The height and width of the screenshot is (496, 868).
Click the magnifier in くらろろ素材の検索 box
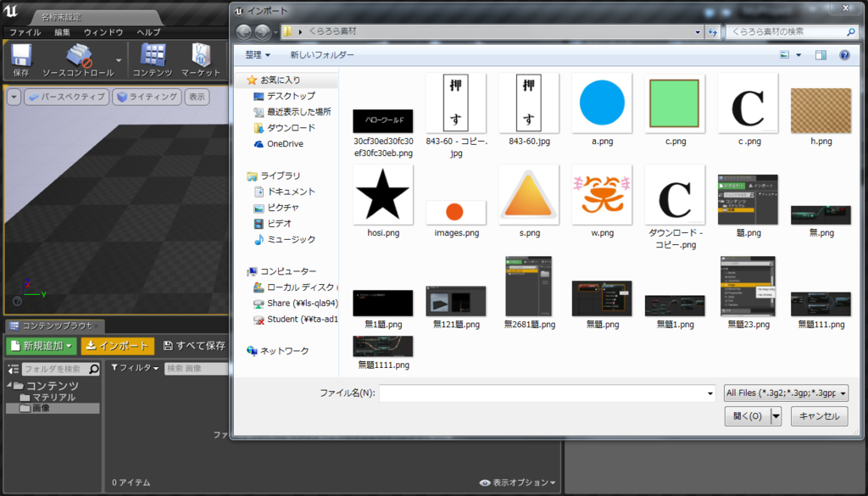(851, 31)
